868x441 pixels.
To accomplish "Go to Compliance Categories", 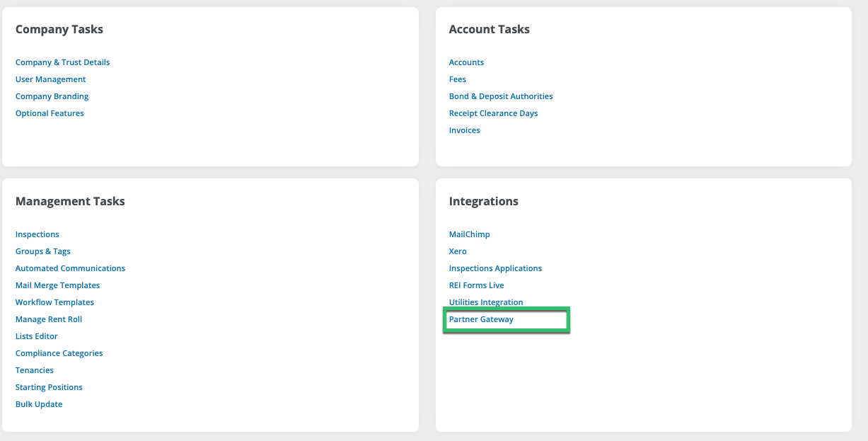I will (x=59, y=353).
